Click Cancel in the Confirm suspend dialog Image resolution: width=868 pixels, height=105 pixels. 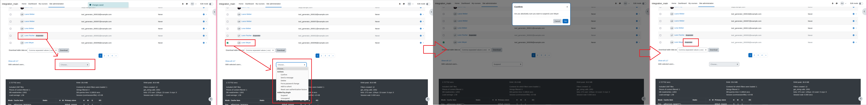pyautogui.click(x=557, y=21)
